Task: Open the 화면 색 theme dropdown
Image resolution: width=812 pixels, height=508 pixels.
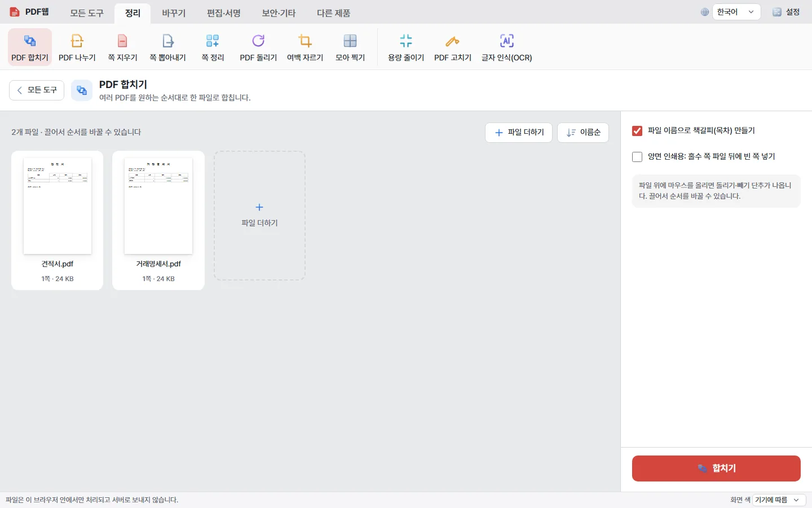Action: 779,500
